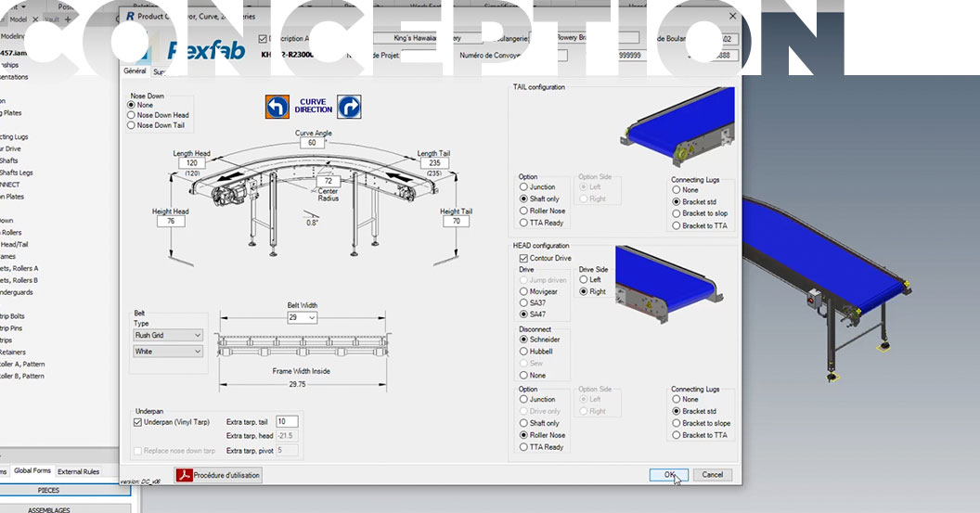Viewport: 980px width, 513px height.
Task: Click the PDF icon for Procédure d'utilisation
Action: 185,475
